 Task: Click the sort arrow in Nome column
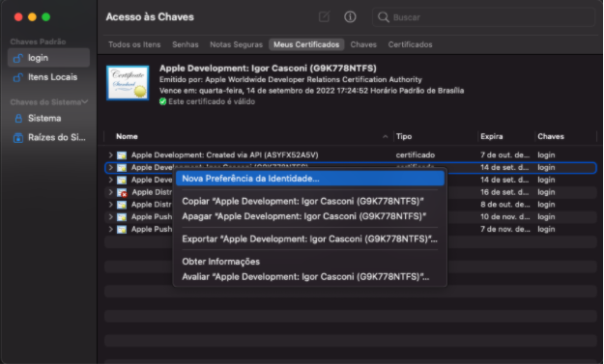tap(385, 136)
